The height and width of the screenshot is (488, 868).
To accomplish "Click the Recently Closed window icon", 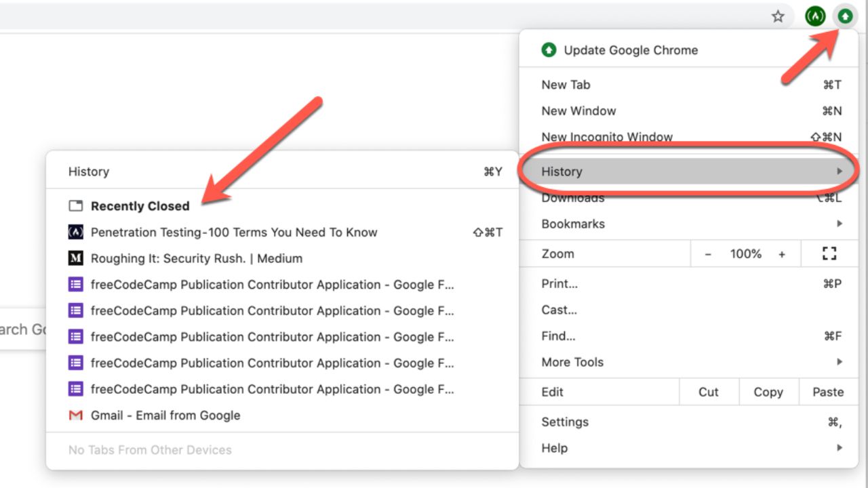I will tap(75, 206).
